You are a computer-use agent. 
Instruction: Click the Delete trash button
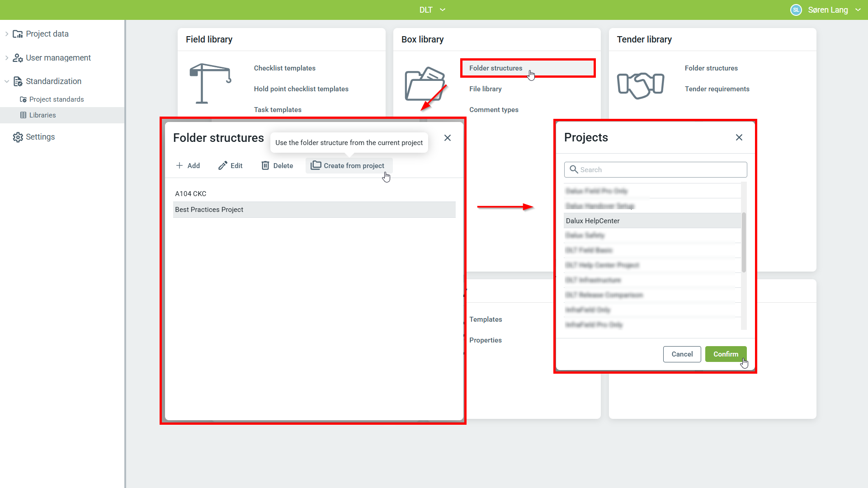277,166
